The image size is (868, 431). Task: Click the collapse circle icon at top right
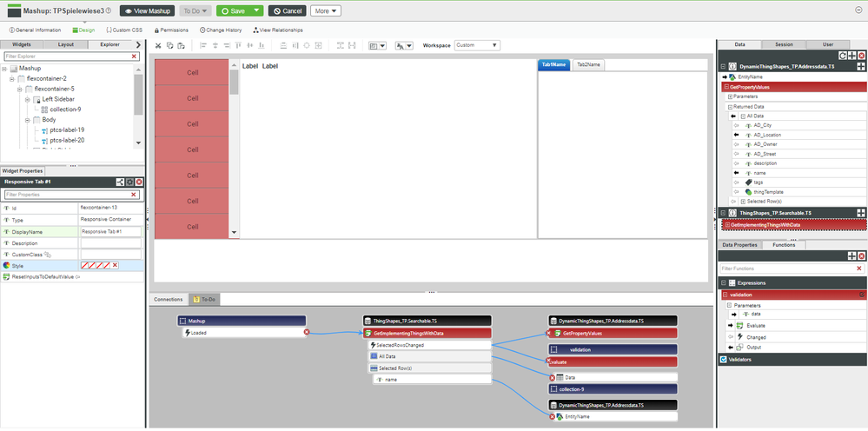pos(858,10)
